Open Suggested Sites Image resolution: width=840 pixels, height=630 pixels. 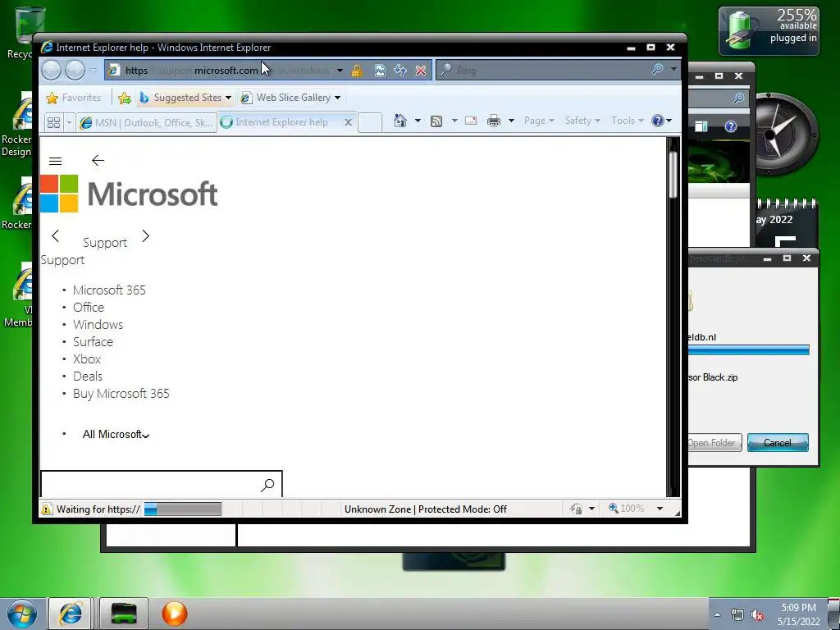185,98
